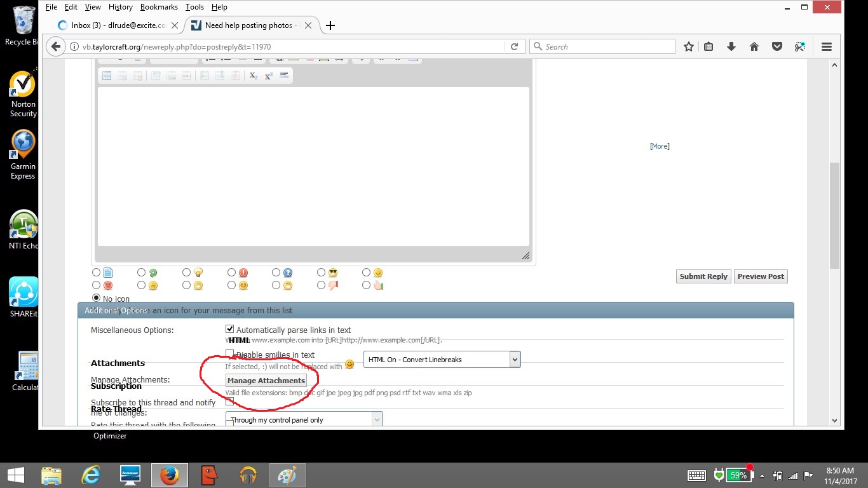Close the 'Need help posting photos' tab

308,25
